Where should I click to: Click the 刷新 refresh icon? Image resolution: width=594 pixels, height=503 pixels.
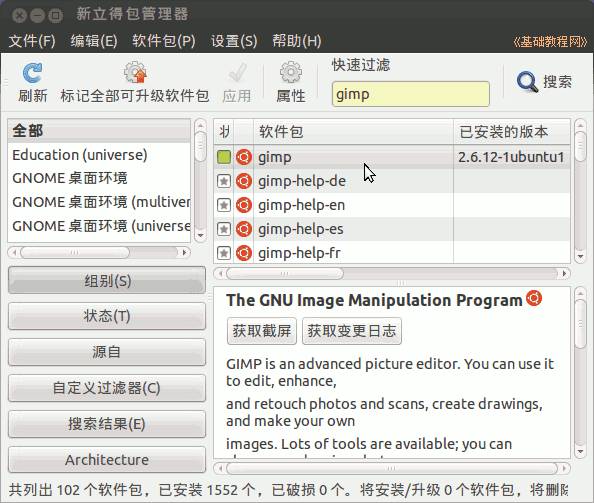tap(33, 73)
